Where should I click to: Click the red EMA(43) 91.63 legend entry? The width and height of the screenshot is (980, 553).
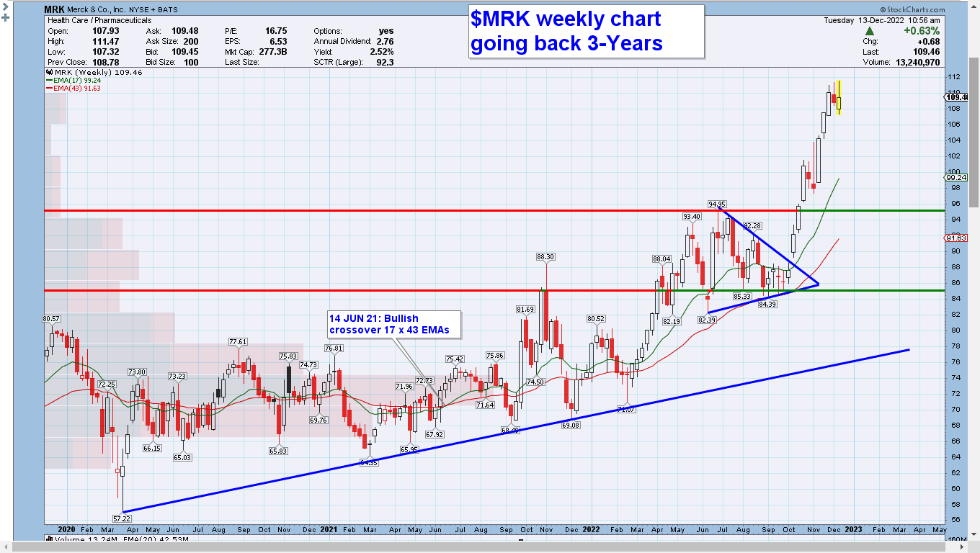coord(74,88)
